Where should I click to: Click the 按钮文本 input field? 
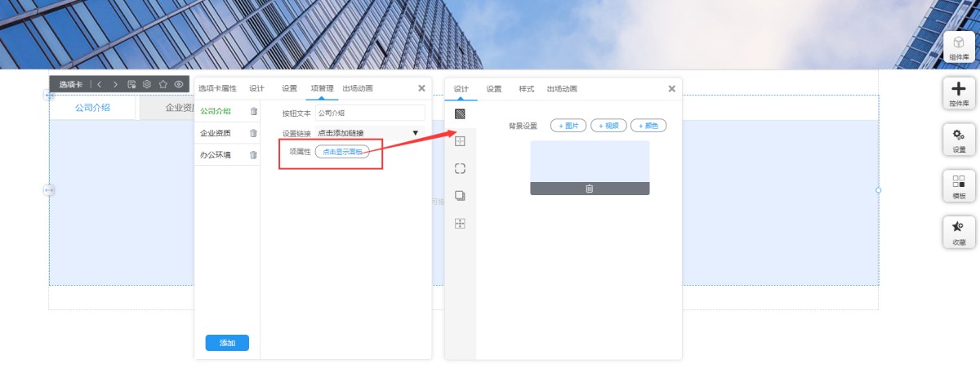[x=370, y=113]
